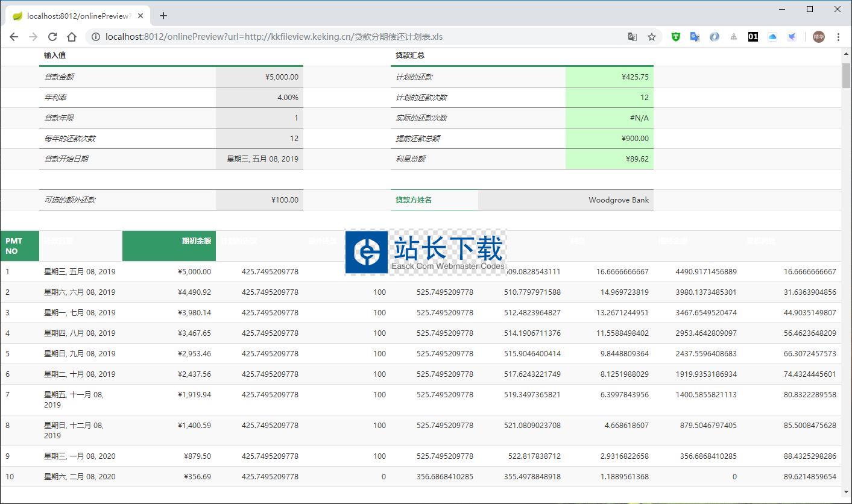Select the Woodgrove Bank lender cell
The width and height of the screenshot is (852, 504).
[566, 200]
